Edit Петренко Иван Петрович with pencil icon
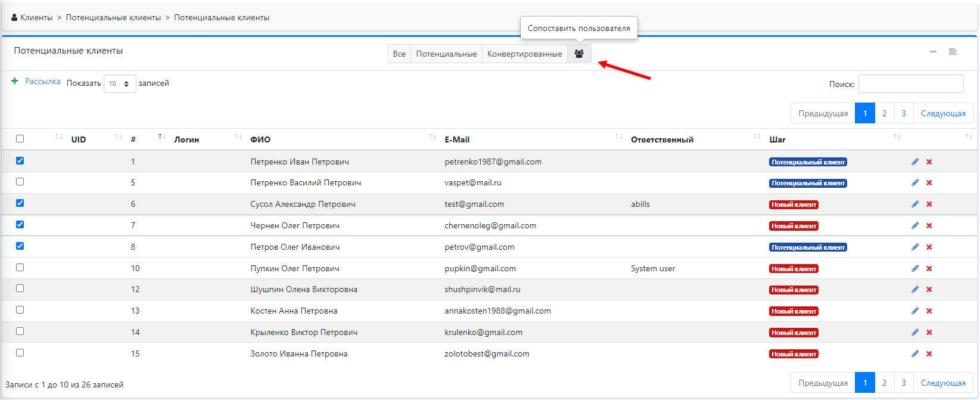The height and width of the screenshot is (400, 980). (915, 162)
